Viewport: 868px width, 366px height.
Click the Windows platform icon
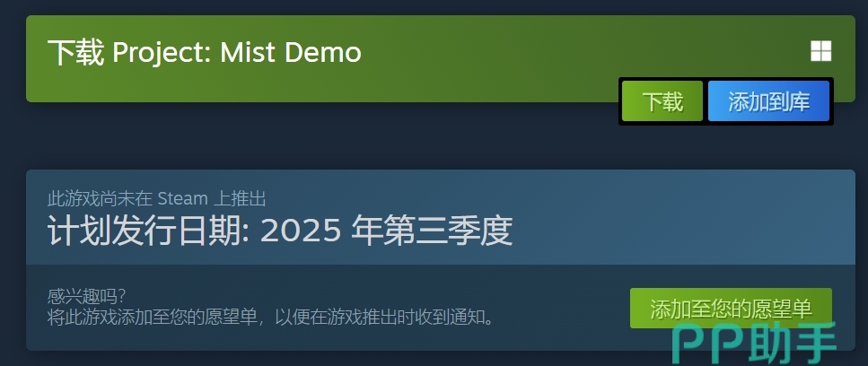821,51
